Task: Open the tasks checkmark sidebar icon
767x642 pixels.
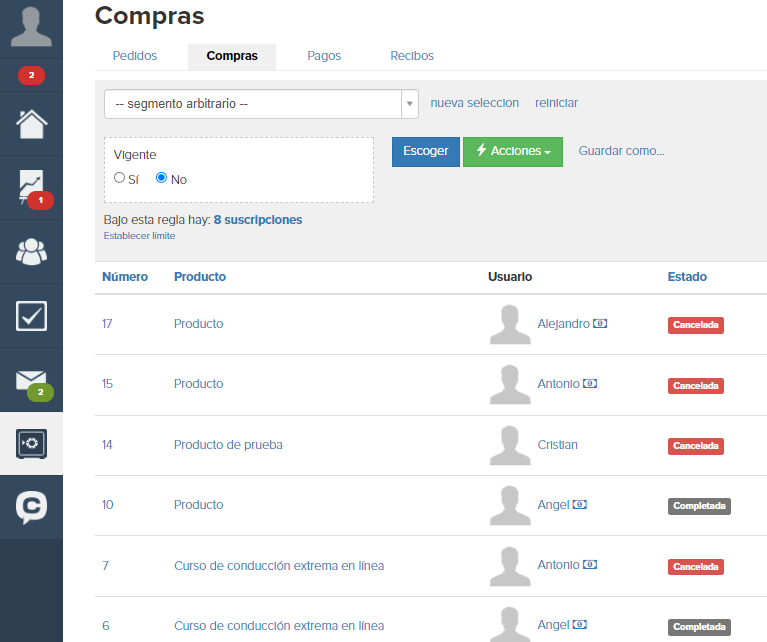Action: (31, 316)
